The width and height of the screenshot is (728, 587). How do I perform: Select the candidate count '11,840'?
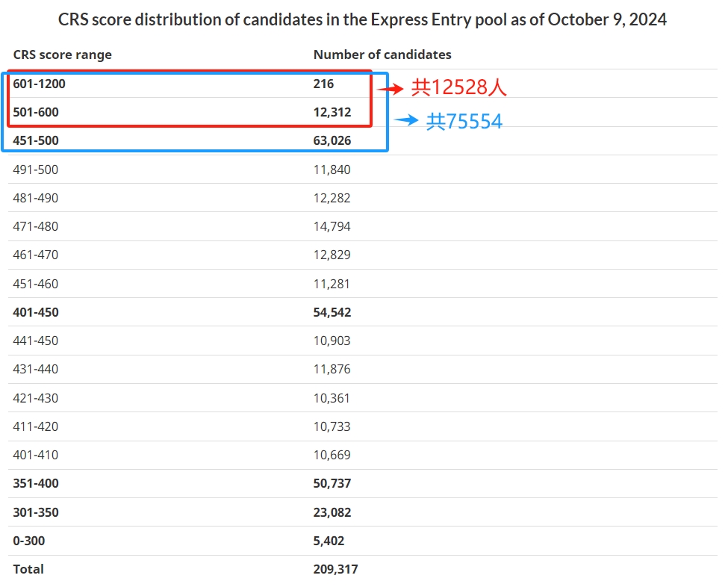(x=332, y=170)
